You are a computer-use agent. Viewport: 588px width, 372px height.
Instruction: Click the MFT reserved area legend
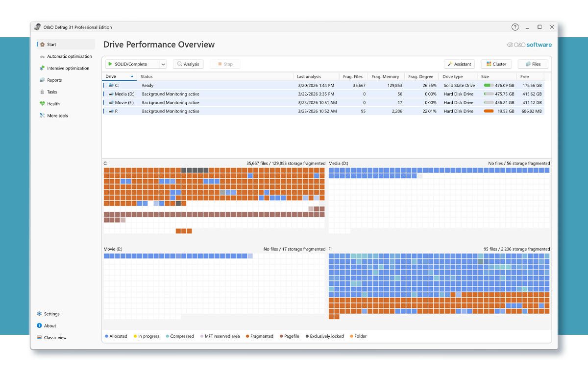(220, 336)
